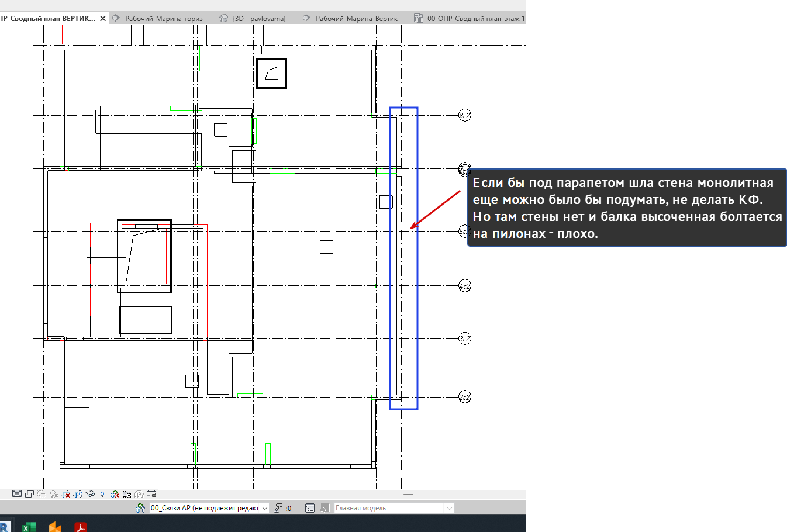Select grid bubble 3с2
The image size is (787, 532).
point(464,338)
